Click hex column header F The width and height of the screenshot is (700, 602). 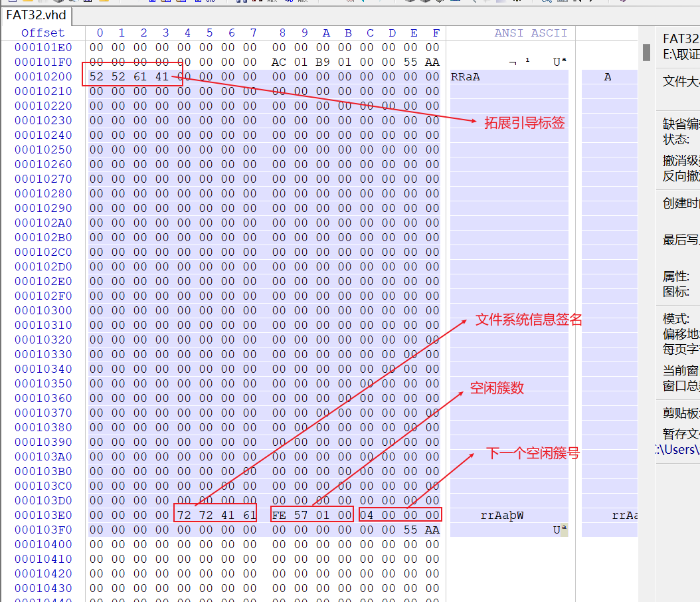[x=436, y=33]
